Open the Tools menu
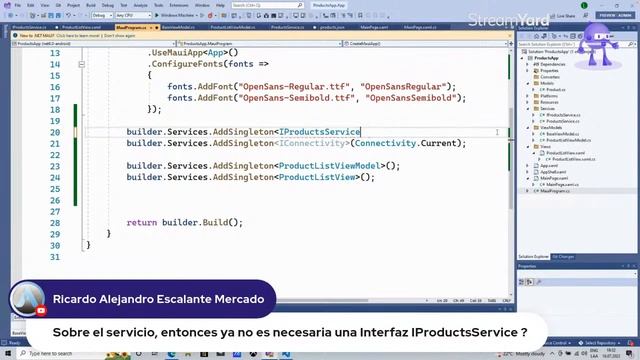Viewport: 640px width, 360px height. pyautogui.click(x=158, y=5)
